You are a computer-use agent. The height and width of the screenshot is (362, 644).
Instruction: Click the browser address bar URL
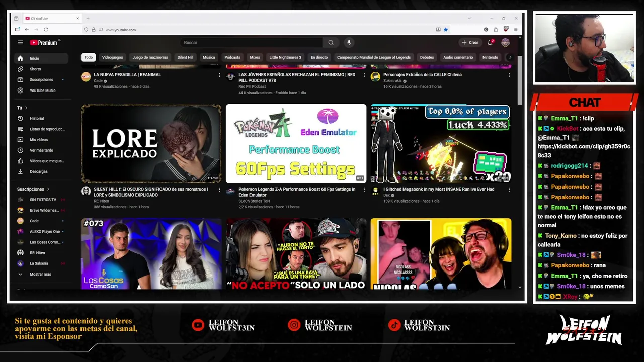click(120, 30)
